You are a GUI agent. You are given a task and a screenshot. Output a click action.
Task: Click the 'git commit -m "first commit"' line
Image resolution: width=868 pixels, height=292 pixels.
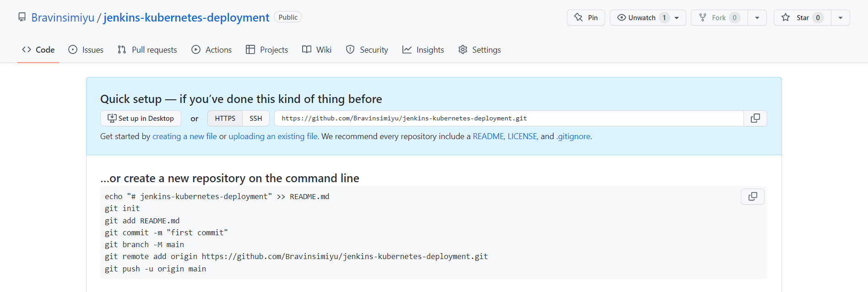[166, 233]
